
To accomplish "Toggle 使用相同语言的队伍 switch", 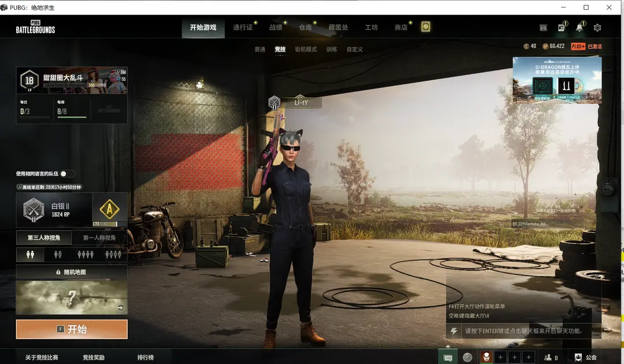I will click(67, 173).
